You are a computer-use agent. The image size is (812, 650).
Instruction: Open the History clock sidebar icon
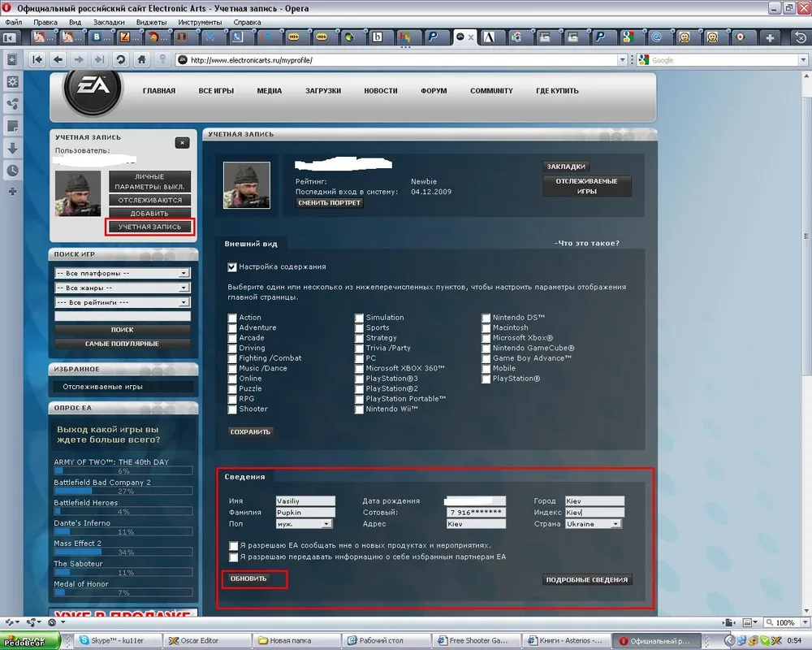click(12, 170)
